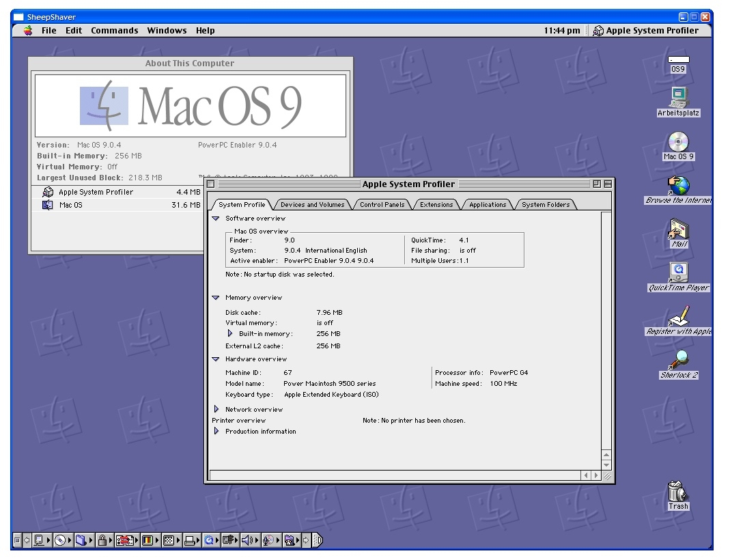Click the Control Strip left scroll arrow

[27, 540]
